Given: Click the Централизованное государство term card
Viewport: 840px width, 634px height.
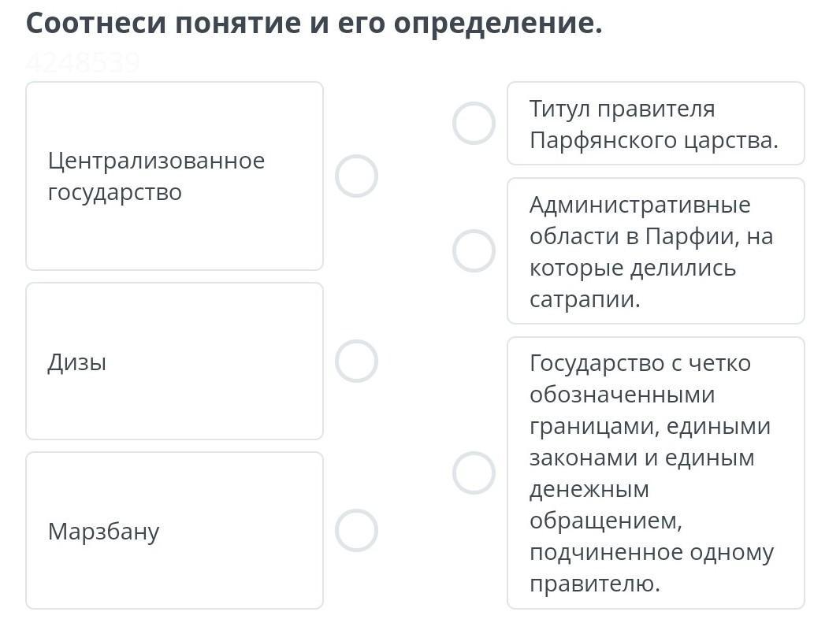Looking at the screenshot, I should pos(174,176).
